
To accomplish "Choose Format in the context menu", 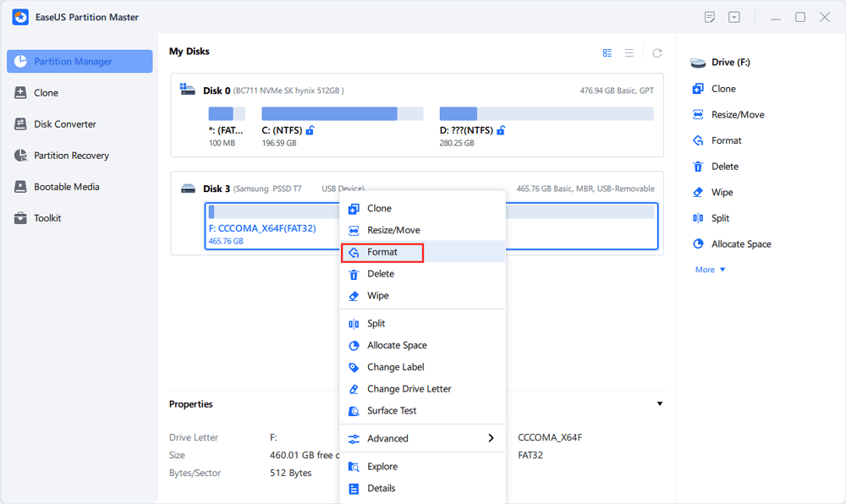I will click(x=382, y=252).
